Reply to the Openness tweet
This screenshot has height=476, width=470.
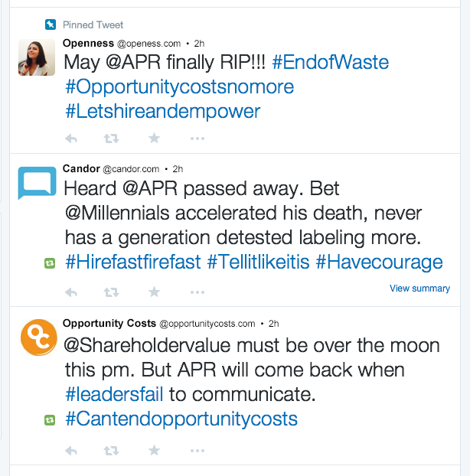point(72,139)
